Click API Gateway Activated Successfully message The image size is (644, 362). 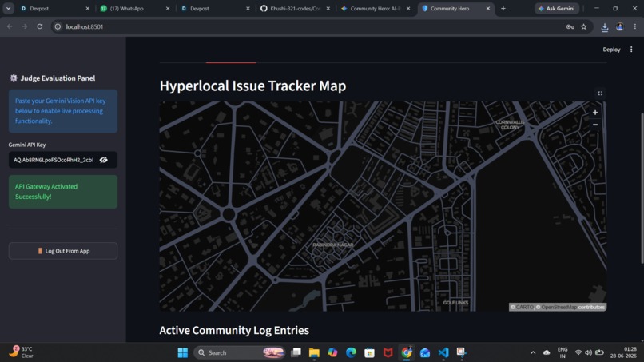point(63,192)
